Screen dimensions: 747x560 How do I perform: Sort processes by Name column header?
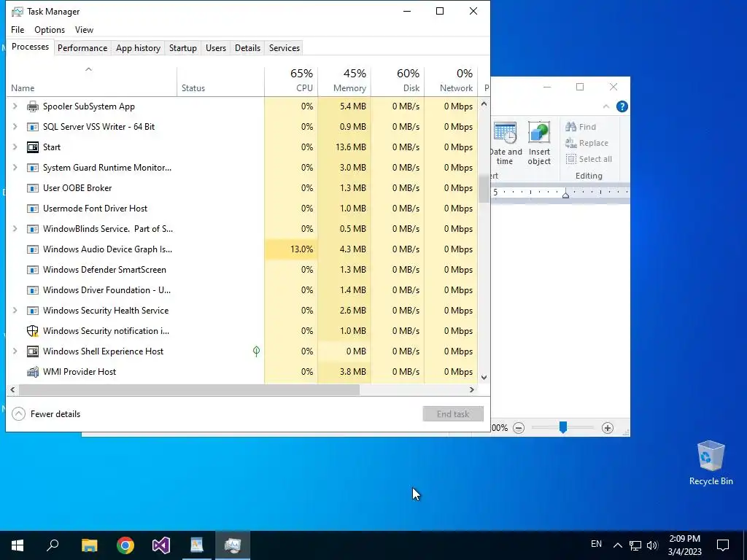click(91, 80)
